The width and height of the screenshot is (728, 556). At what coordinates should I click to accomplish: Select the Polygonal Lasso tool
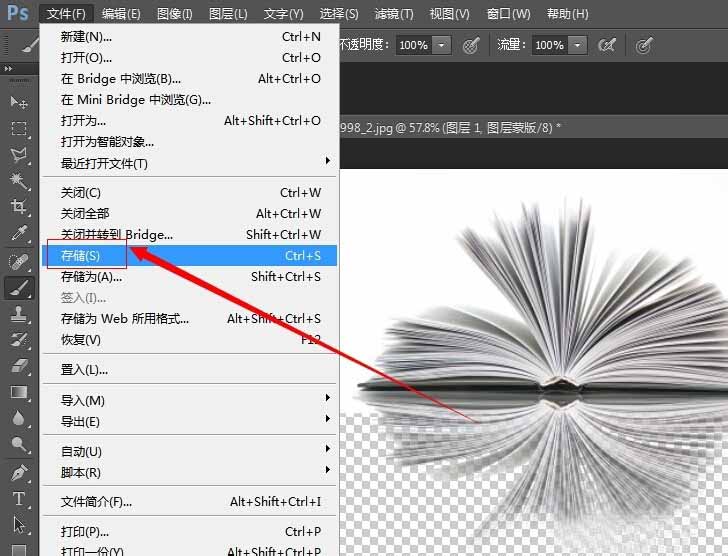tap(19, 155)
